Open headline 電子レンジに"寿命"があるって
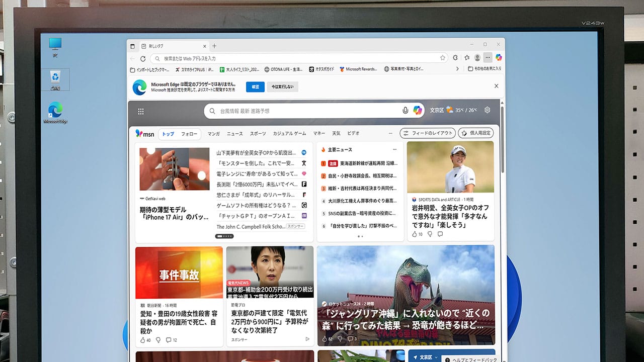 (x=258, y=173)
